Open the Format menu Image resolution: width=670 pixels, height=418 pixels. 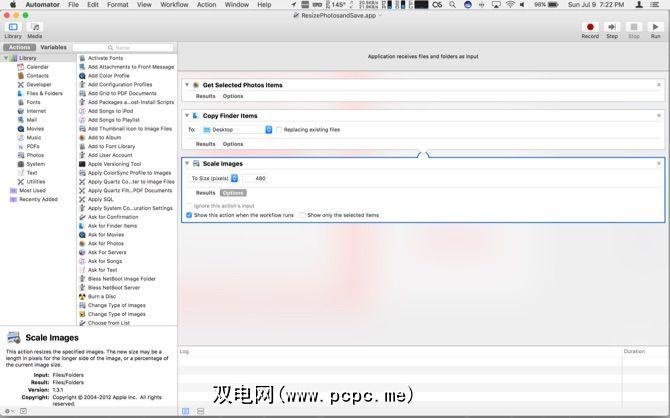(x=118, y=5)
